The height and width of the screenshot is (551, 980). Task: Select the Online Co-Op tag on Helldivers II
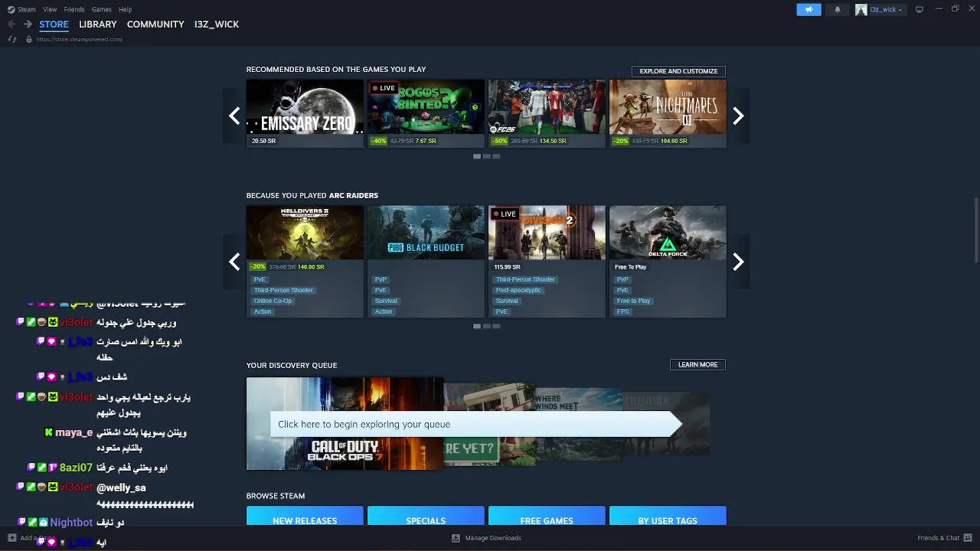(273, 301)
